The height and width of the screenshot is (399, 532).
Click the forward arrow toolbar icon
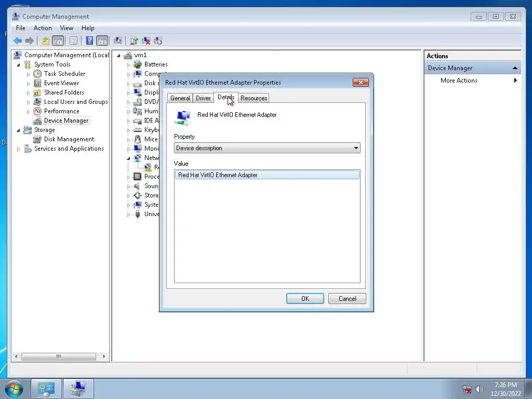coord(30,41)
